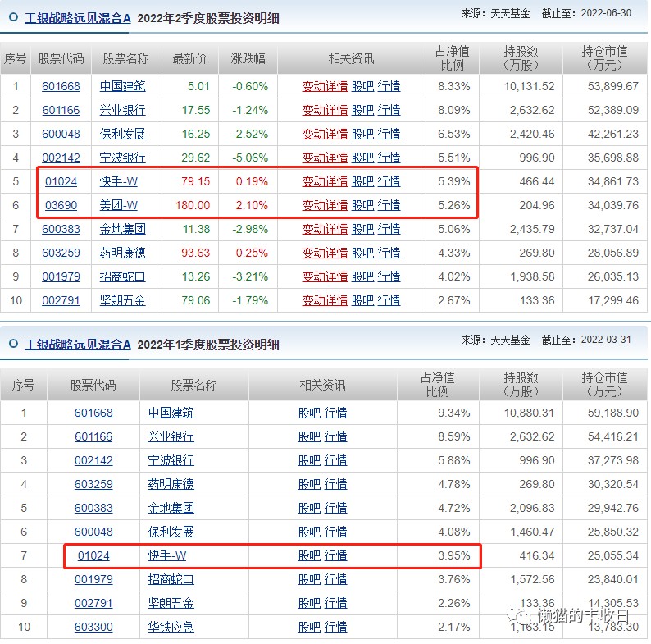Viewport: 651px width, 644px height.
Task: Open 行情 for 华铁应急
Action: (335, 627)
